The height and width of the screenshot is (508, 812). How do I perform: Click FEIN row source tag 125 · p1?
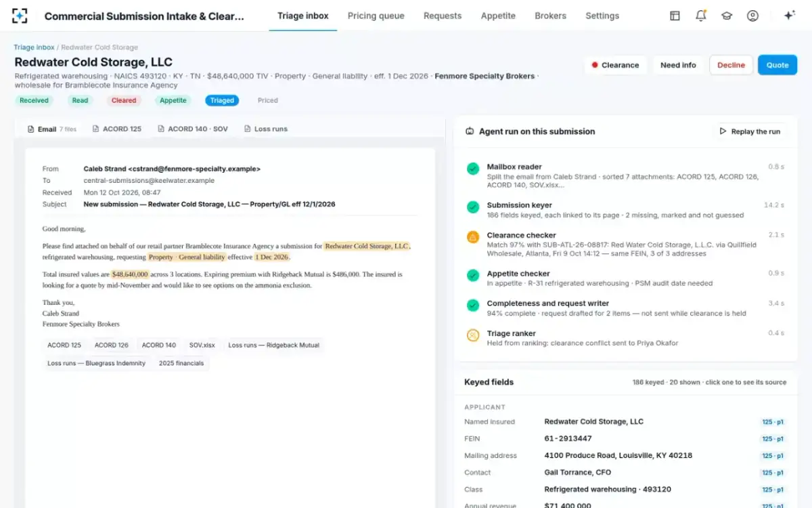point(772,439)
